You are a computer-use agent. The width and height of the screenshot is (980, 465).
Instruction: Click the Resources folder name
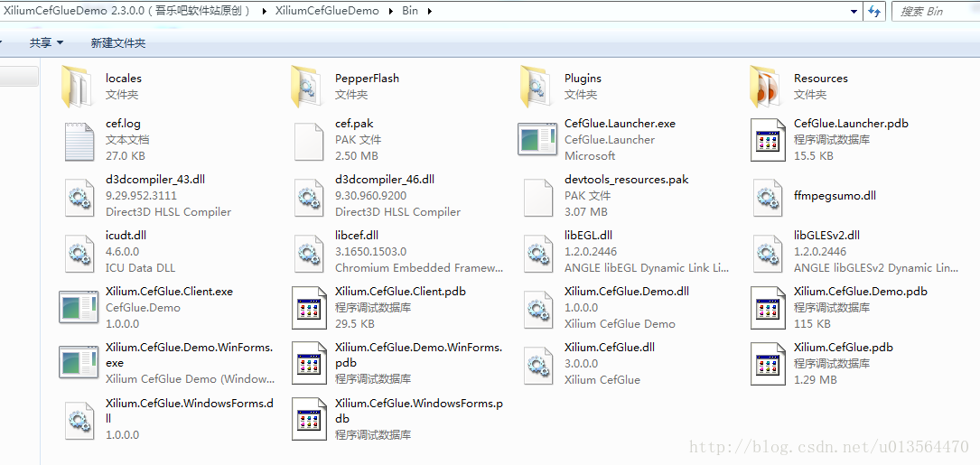pyautogui.click(x=821, y=79)
